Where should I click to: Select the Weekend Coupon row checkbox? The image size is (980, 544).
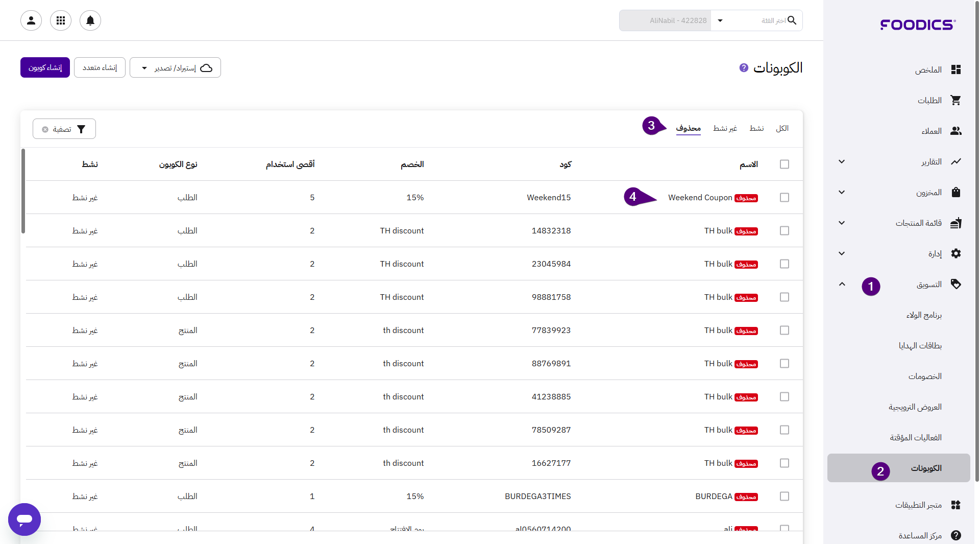(785, 198)
